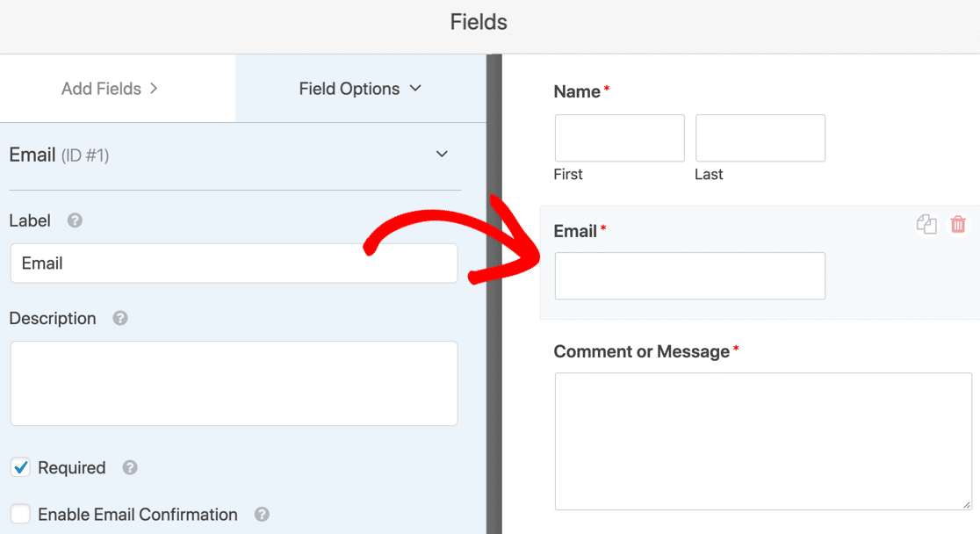Select the Comment or Message label
The height and width of the screenshot is (534, 980).
coord(641,351)
